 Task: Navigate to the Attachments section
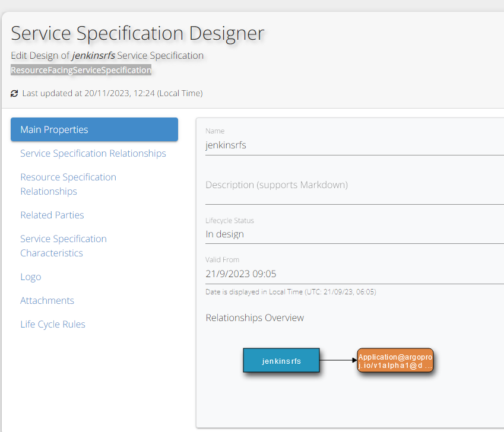tap(47, 300)
